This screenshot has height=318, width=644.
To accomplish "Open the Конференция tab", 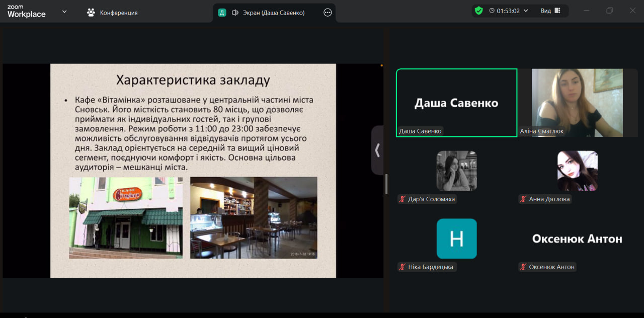I will point(118,13).
